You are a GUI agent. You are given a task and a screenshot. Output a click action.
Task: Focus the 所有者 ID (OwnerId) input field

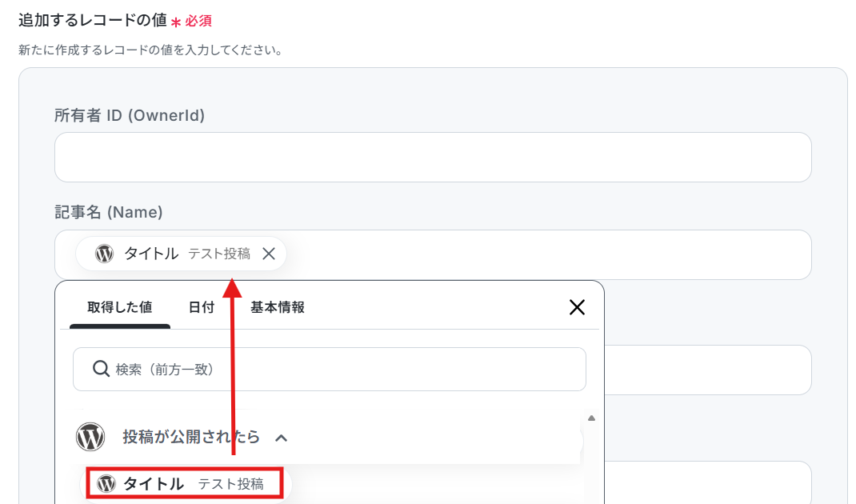pyautogui.click(x=433, y=158)
